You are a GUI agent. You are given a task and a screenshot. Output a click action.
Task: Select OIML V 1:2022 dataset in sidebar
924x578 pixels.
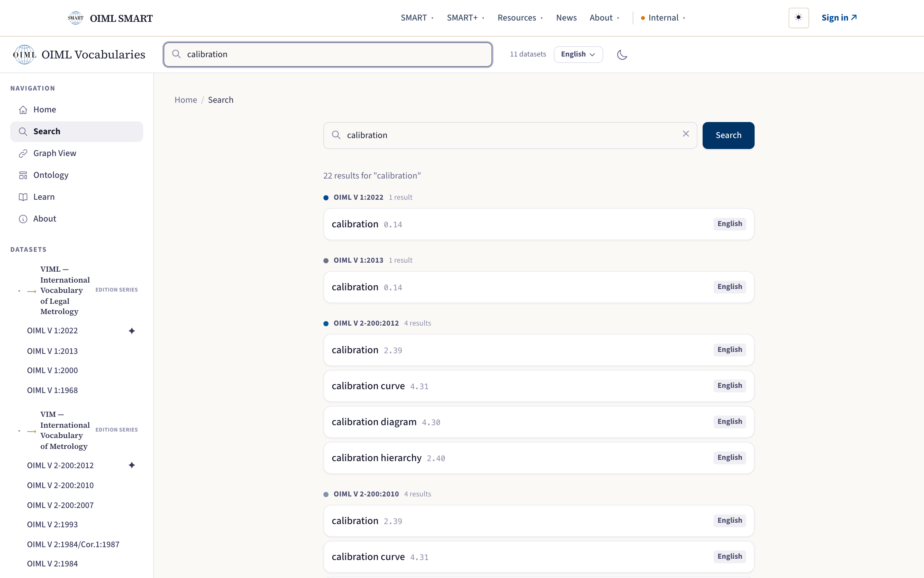52,331
